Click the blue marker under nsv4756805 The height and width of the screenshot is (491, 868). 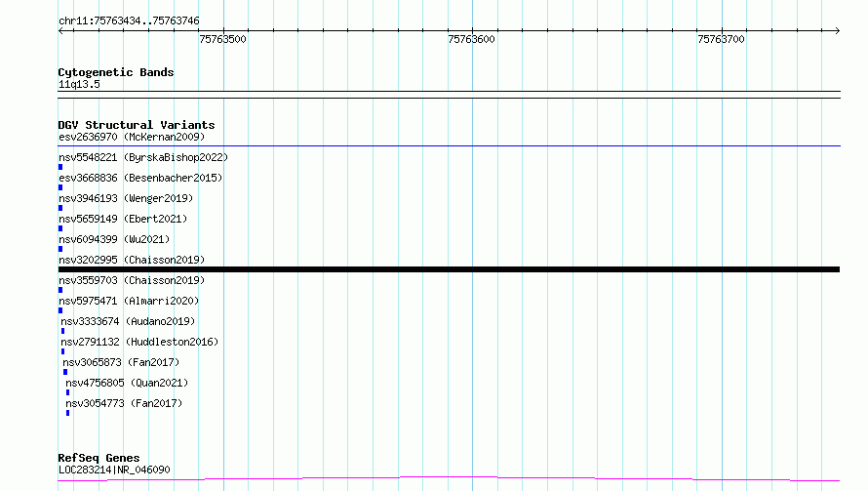(67, 392)
